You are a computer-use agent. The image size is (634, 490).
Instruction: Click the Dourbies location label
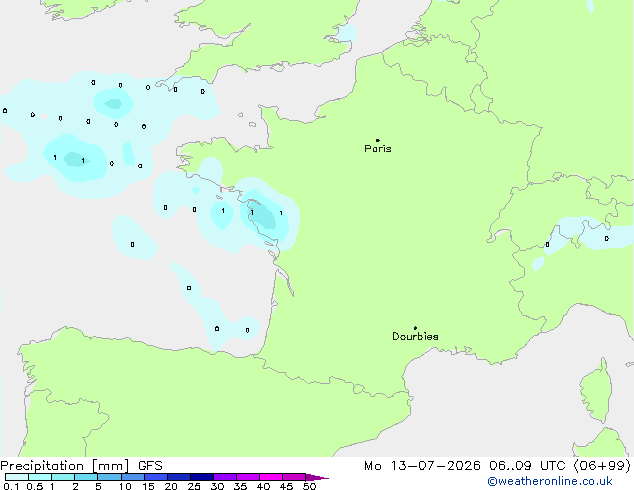click(415, 336)
